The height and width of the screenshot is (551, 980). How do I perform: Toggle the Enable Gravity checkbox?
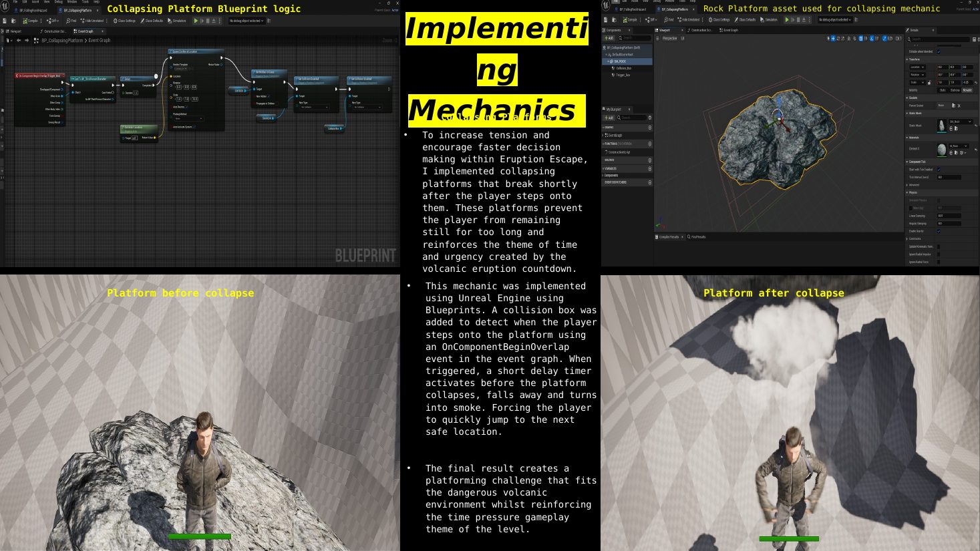pos(939,231)
